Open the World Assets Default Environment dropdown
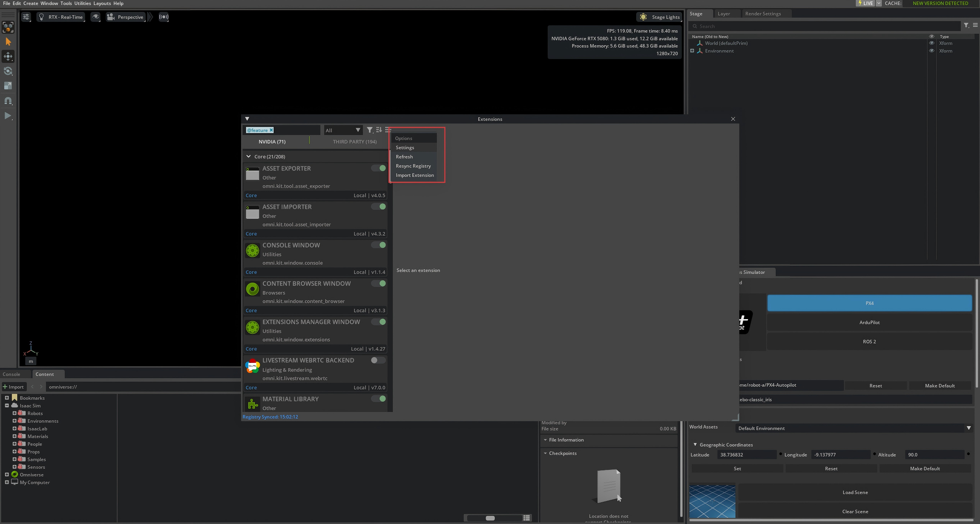The height and width of the screenshot is (524, 980). point(854,428)
